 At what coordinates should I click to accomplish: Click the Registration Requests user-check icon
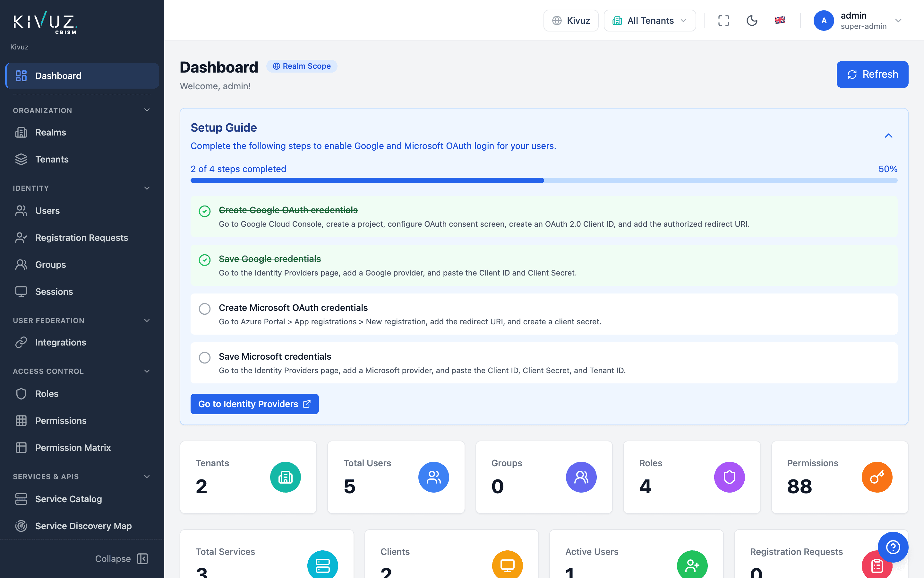point(21,237)
